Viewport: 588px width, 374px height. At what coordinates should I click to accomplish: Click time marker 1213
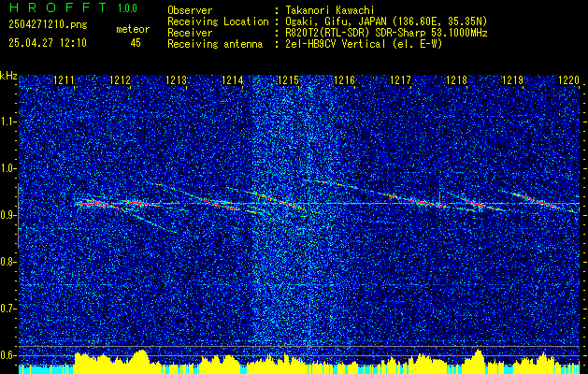pos(176,80)
